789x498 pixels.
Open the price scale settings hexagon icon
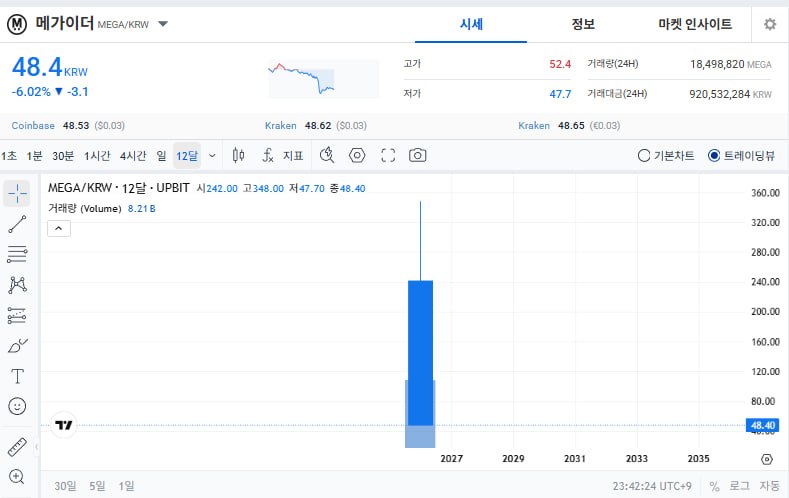766,459
